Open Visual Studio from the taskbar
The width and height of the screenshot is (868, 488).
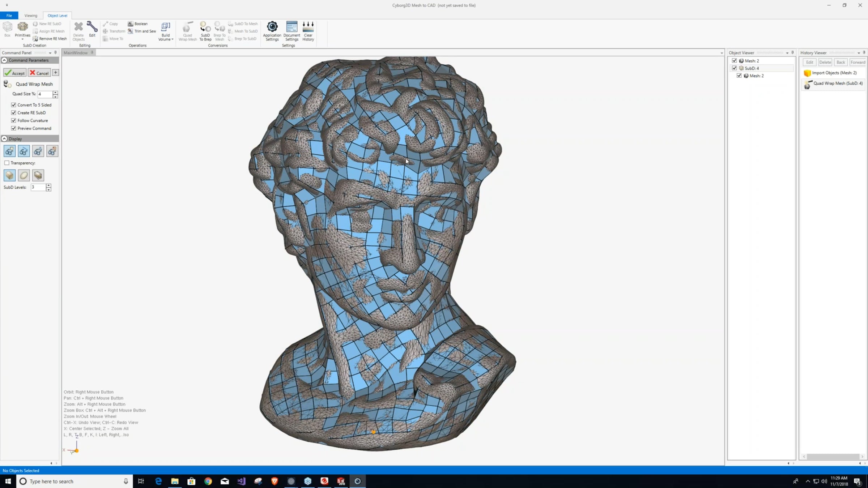pos(241,481)
